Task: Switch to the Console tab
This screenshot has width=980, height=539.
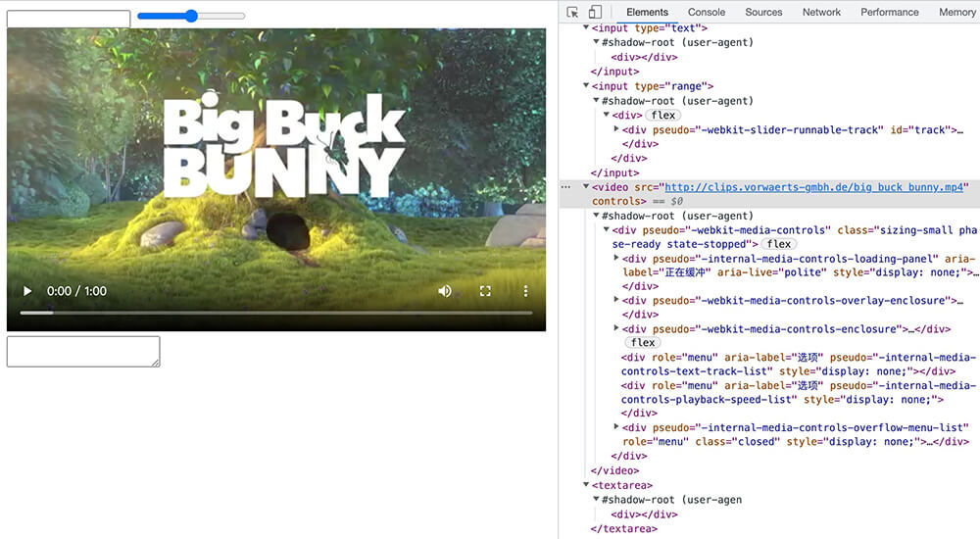Action: pos(707,12)
